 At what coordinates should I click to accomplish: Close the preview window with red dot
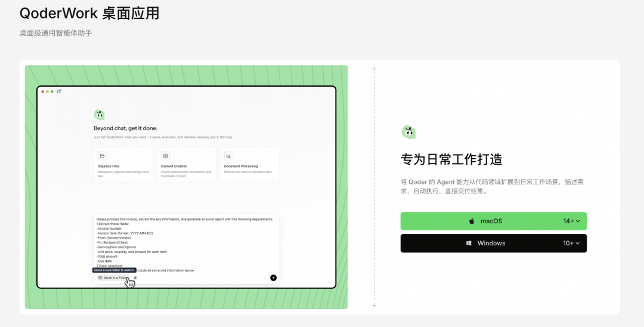click(x=43, y=92)
